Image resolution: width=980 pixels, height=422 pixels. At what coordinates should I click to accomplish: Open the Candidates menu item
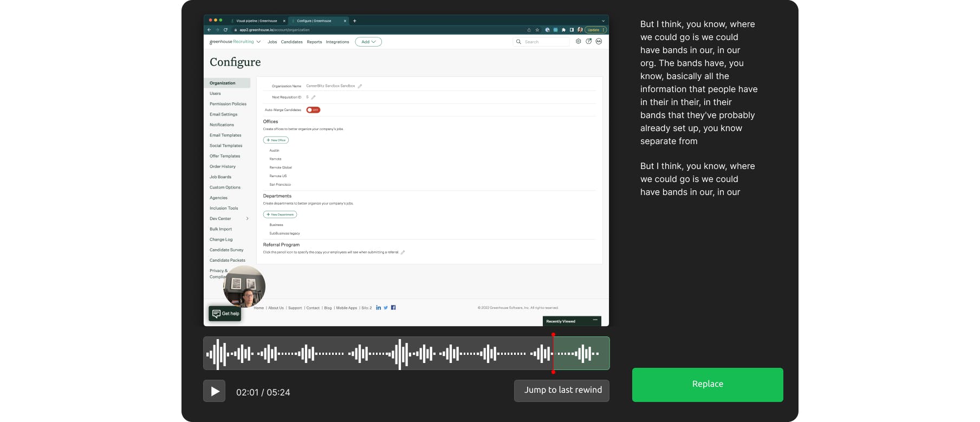coord(291,42)
